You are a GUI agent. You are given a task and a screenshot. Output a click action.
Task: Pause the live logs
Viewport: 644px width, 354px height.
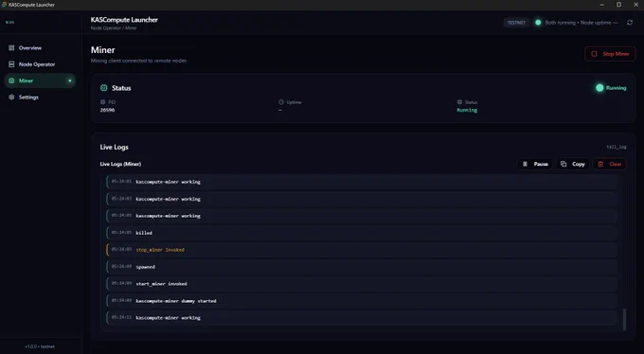(x=535, y=164)
